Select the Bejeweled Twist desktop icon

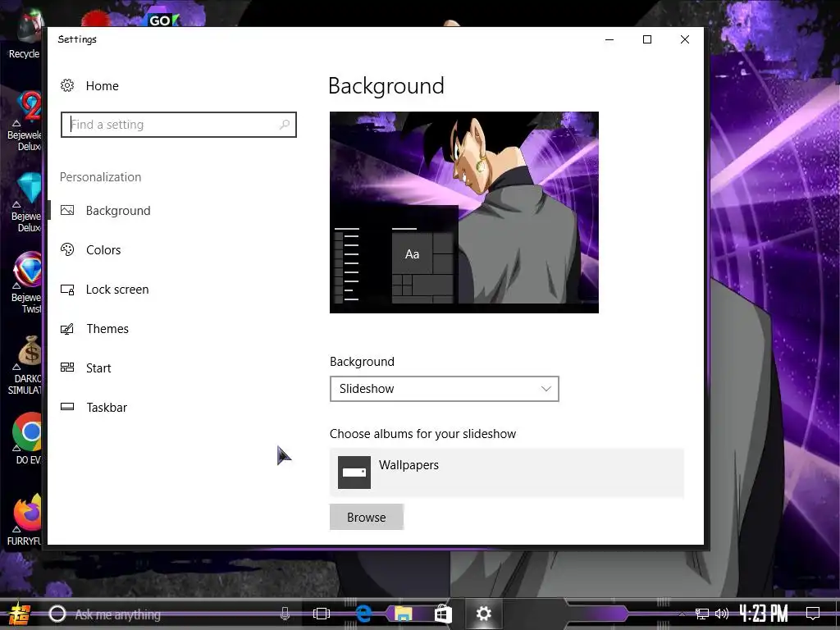point(27,283)
